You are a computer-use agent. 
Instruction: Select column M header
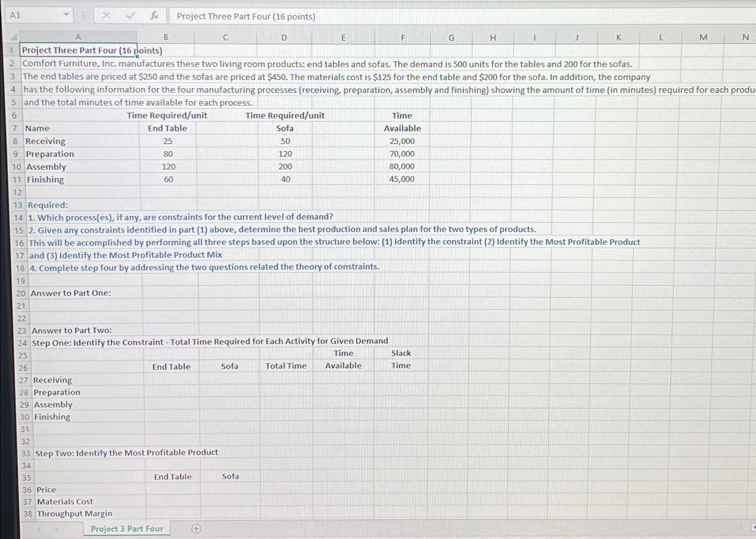tap(703, 37)
